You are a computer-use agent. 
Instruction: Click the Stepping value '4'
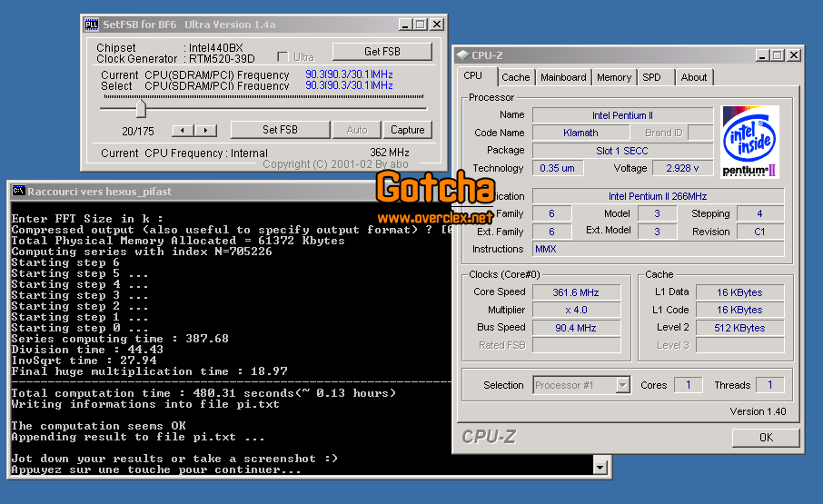pos(760,213)
